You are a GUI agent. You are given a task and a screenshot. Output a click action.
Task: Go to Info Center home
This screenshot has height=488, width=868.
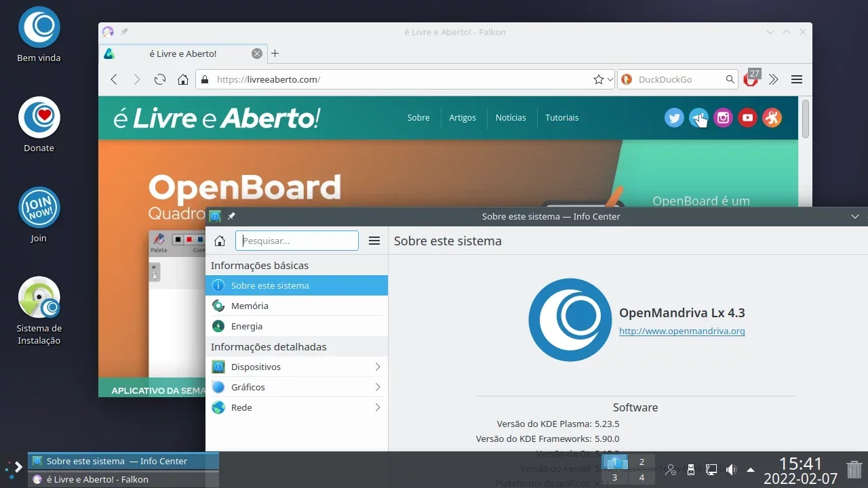point(219,241)
